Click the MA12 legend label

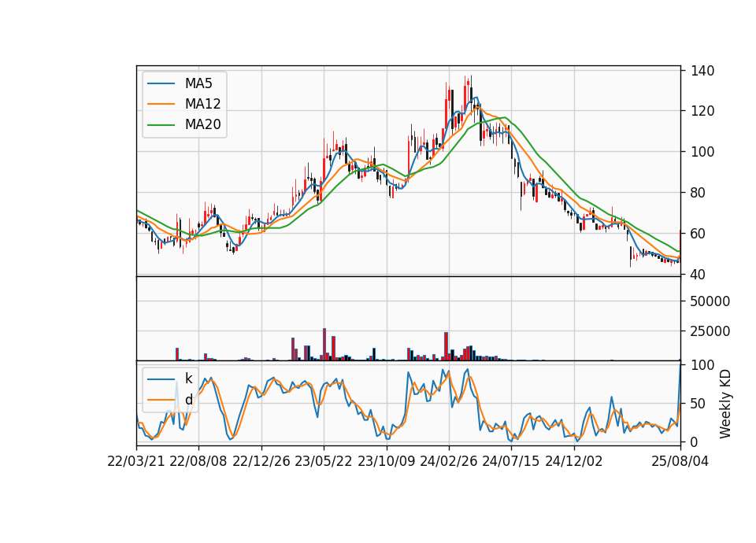tap(202, 104)
